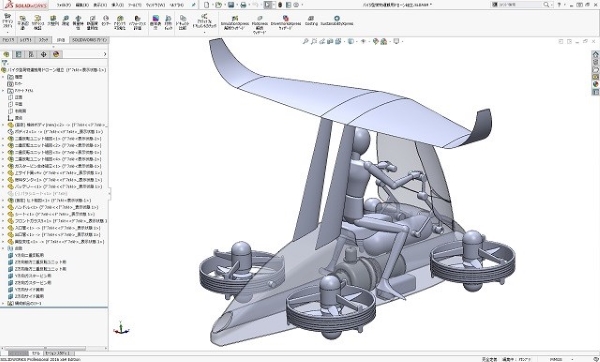The height and width of the screenshot is (362, 600).
Task: Click the FloXpress analysis wizard icon
Action: [x=259, y=25]
